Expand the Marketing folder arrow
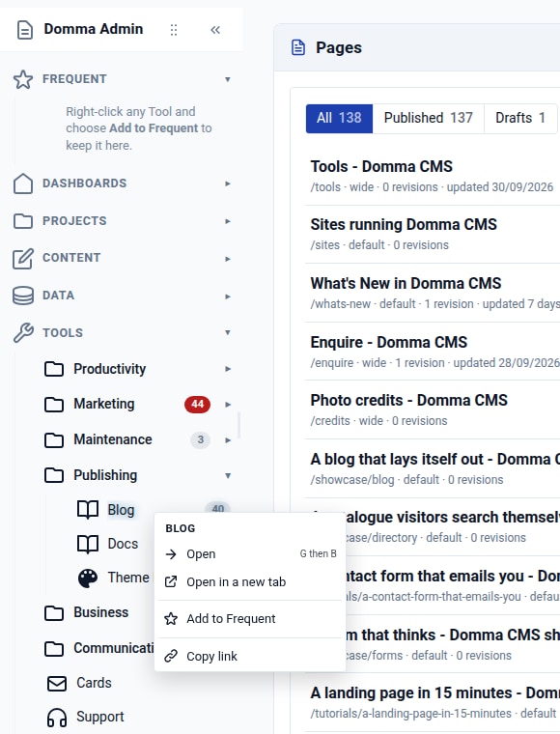Screen dimensions: 560x734 pyautogui.click(x=227, y=405)
